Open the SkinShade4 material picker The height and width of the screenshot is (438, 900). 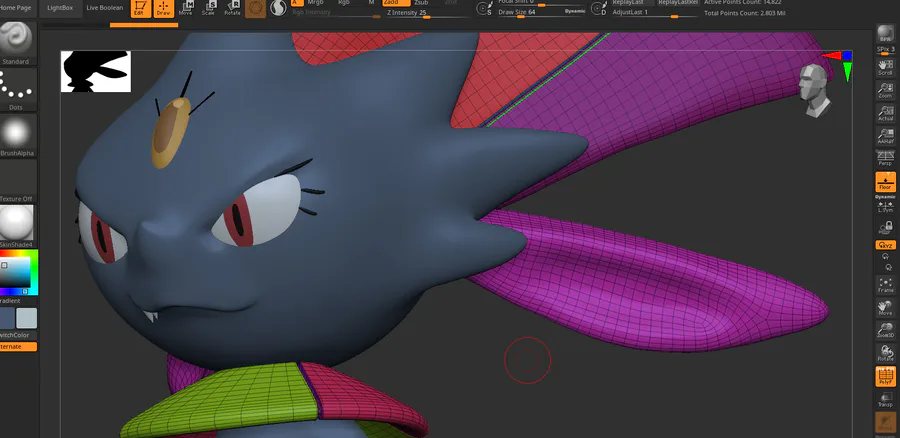point(16,227)
